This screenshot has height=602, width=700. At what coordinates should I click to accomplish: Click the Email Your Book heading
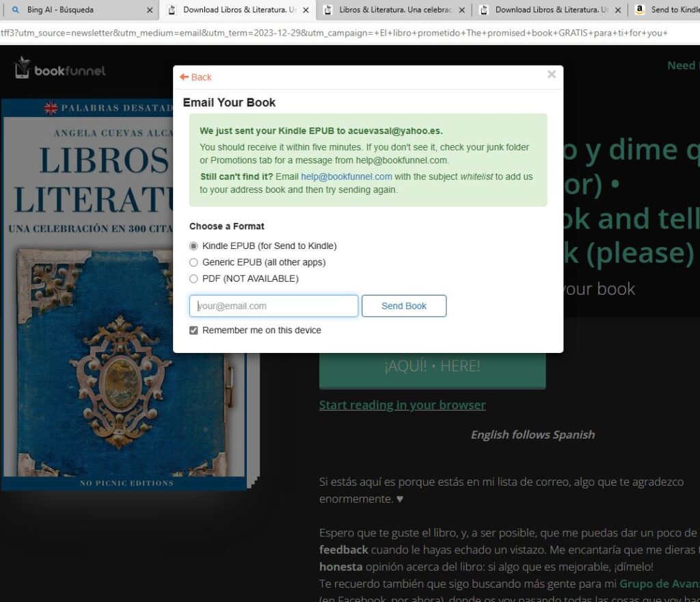[x=229, y=103]
